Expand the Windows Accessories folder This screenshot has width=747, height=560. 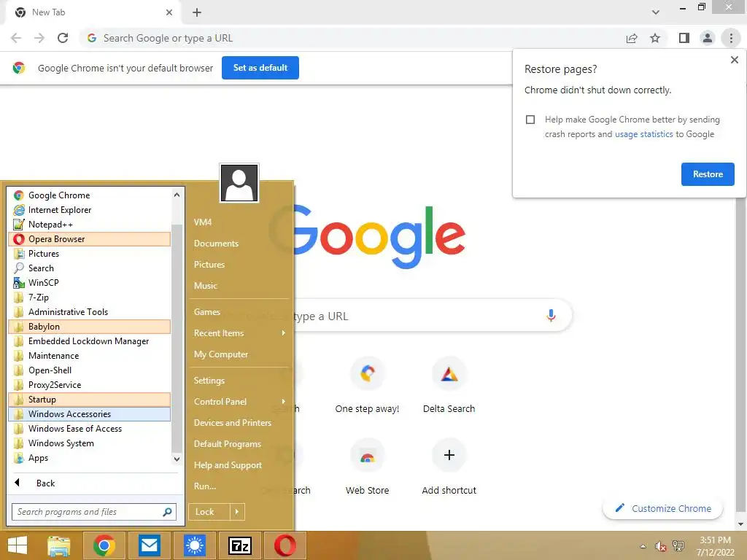point(90,414)
